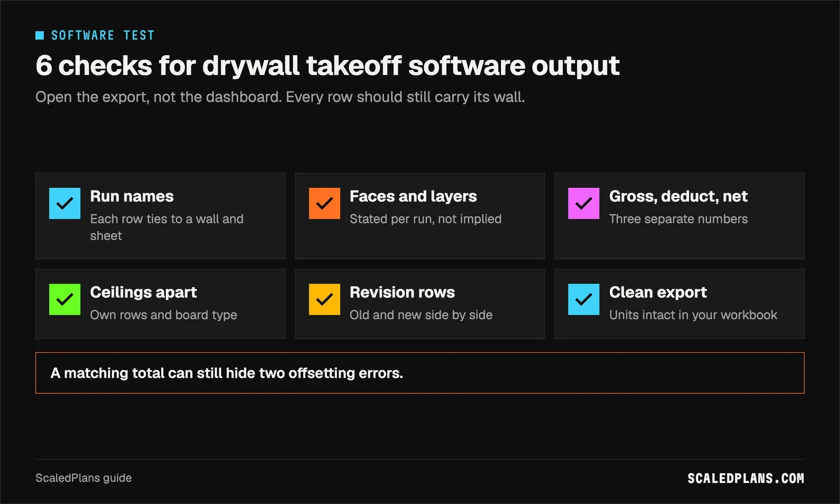Click the small blue square before SOFTWARE TEST
The image size is (840, 504).
coord(39,35)
